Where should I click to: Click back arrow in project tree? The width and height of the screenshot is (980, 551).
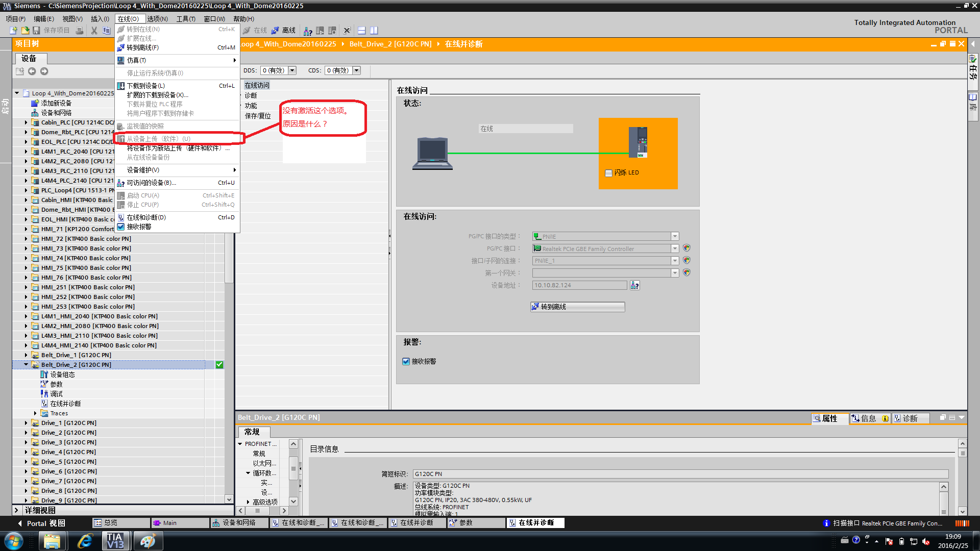click(32, 71)
